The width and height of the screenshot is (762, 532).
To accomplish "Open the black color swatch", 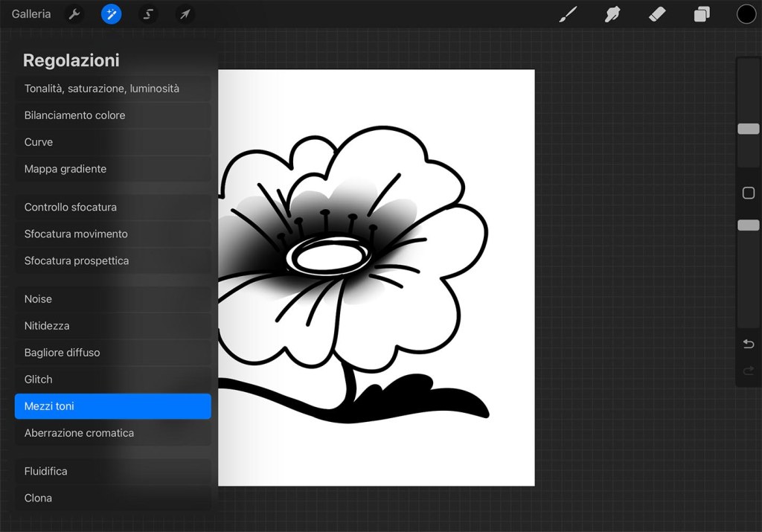I will point(746,14).
